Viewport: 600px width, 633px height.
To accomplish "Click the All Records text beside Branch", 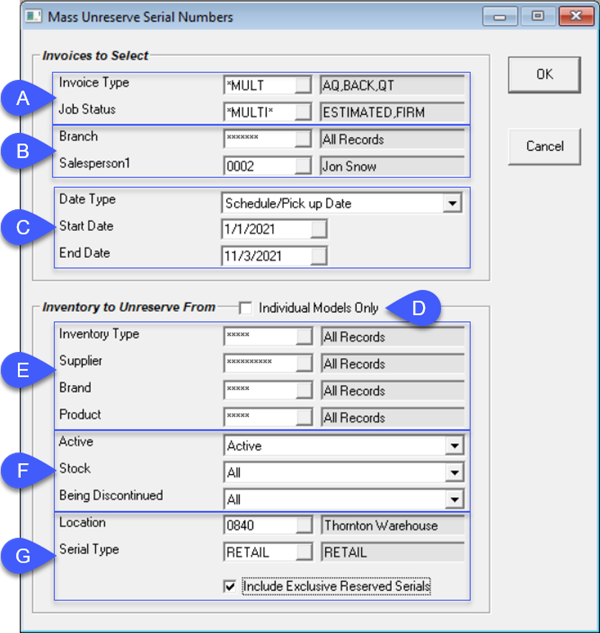I will [x=353, y=139].
